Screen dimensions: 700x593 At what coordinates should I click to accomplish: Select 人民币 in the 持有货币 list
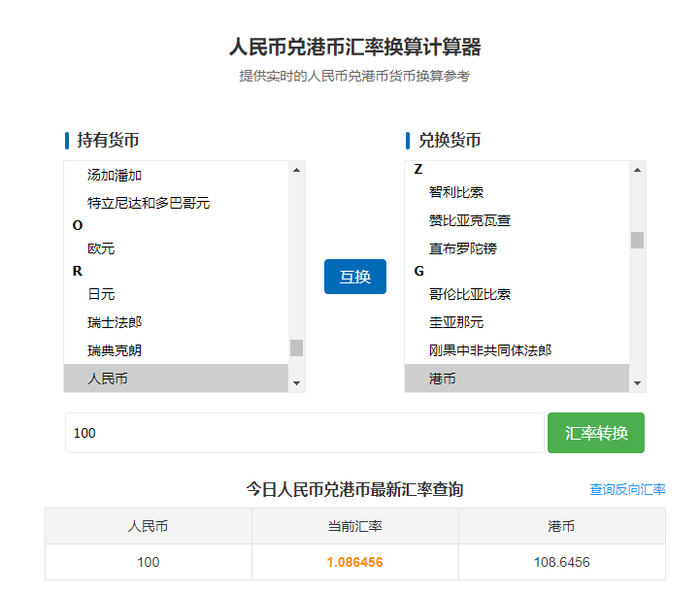tap(176, 379)
